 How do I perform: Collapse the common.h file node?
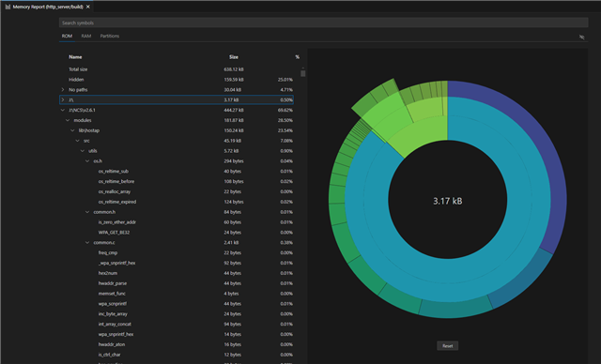87,212
